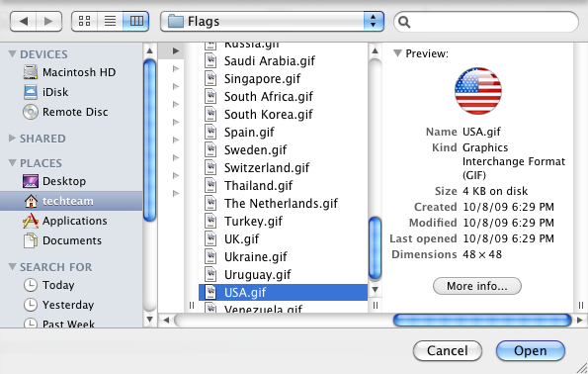Image resolution: width=588 pixels, height=374 pixels.
Task: Select Macintosh HD drive icon
Action: click(x=31, y=71)
